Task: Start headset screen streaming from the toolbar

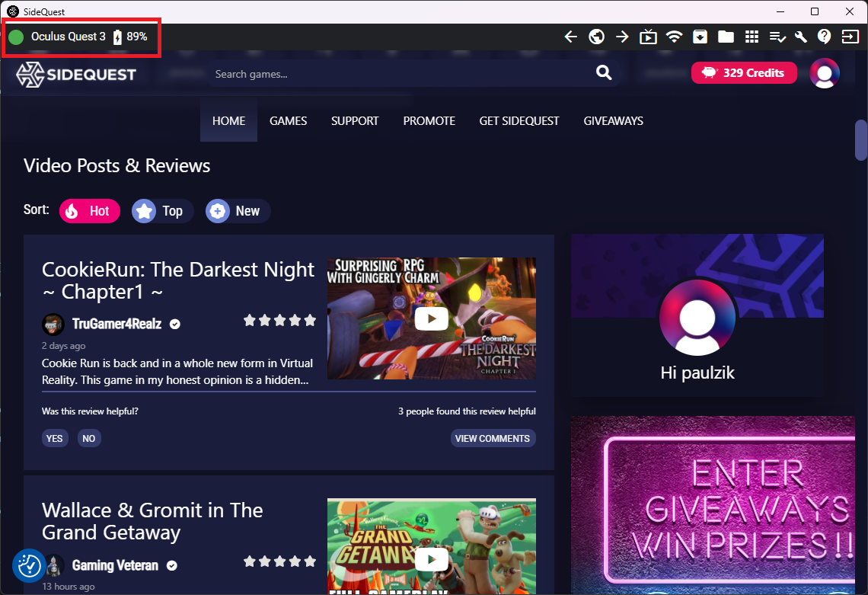Action: pyautogui.click(x=648, y=37)
